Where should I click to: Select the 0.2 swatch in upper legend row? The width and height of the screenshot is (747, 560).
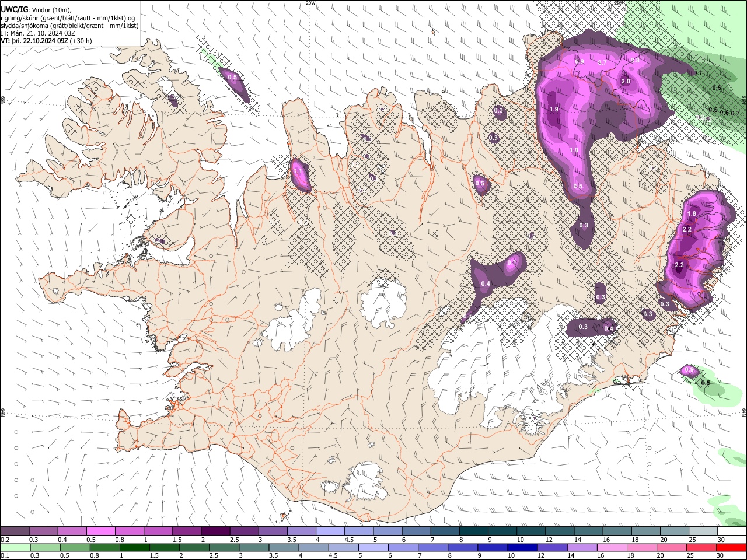(x=15, y=531)
